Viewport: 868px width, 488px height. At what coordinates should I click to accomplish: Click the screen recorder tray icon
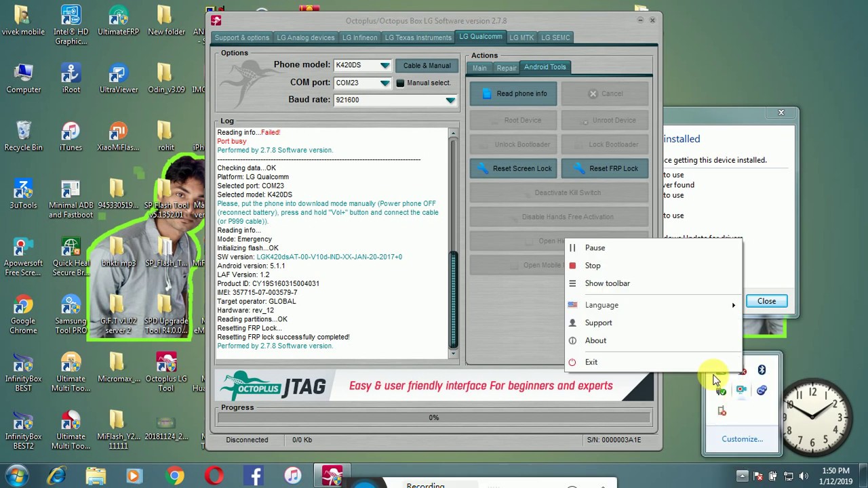741,390
